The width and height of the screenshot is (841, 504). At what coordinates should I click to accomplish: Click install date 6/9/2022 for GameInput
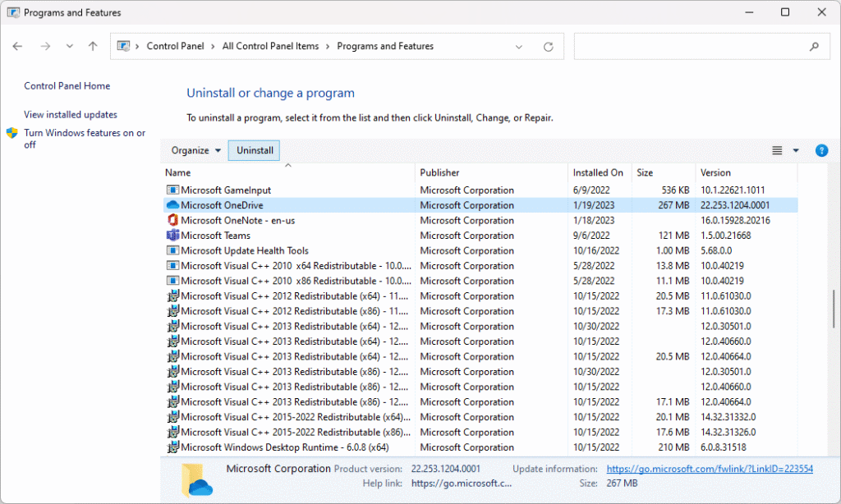[591, 190]
